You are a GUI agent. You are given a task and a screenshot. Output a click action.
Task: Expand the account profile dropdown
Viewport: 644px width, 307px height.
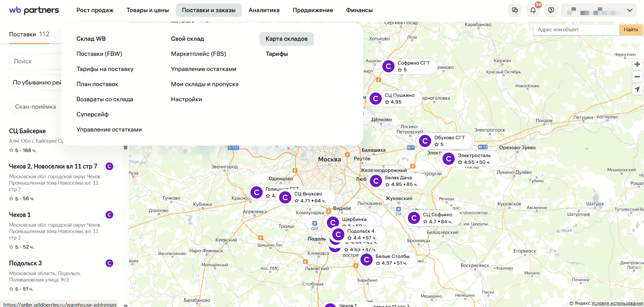pyautogui.click(x=599, y=10)
